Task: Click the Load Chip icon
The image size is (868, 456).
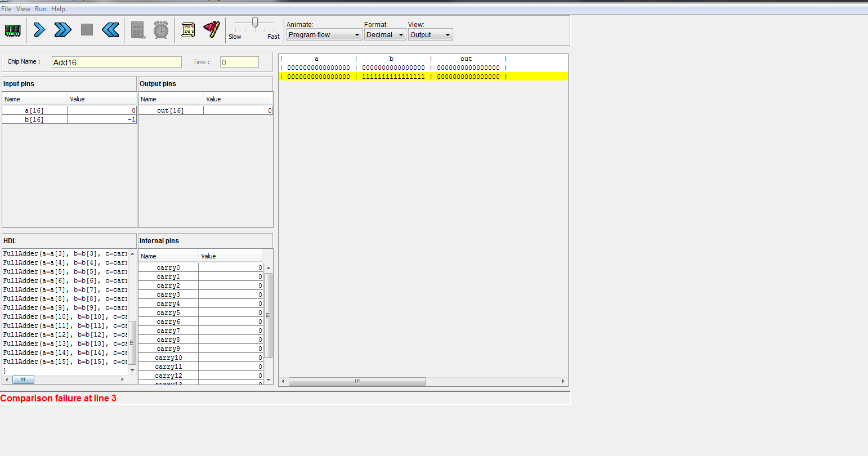Action: click(12, 30)
